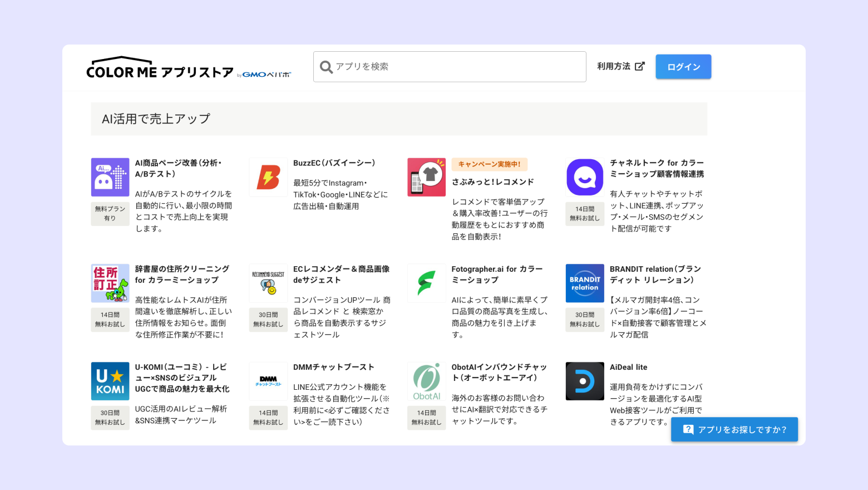Open the 住所訂正 address cleaning app icon
868x490 pixels.
click(110, 283)
